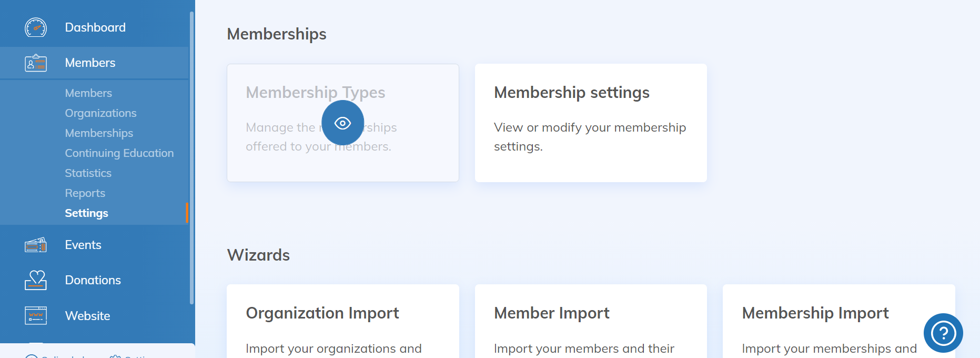Screen dimensions: 980x358
Task: Click the Dashboard speedometer icon
Action: point(36,27)
